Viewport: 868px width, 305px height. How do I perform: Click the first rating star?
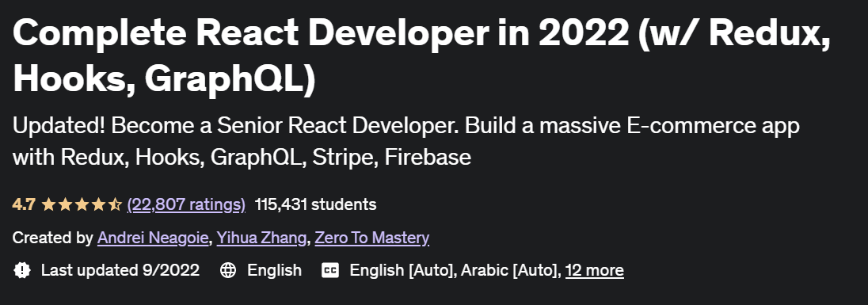[48, 204]
